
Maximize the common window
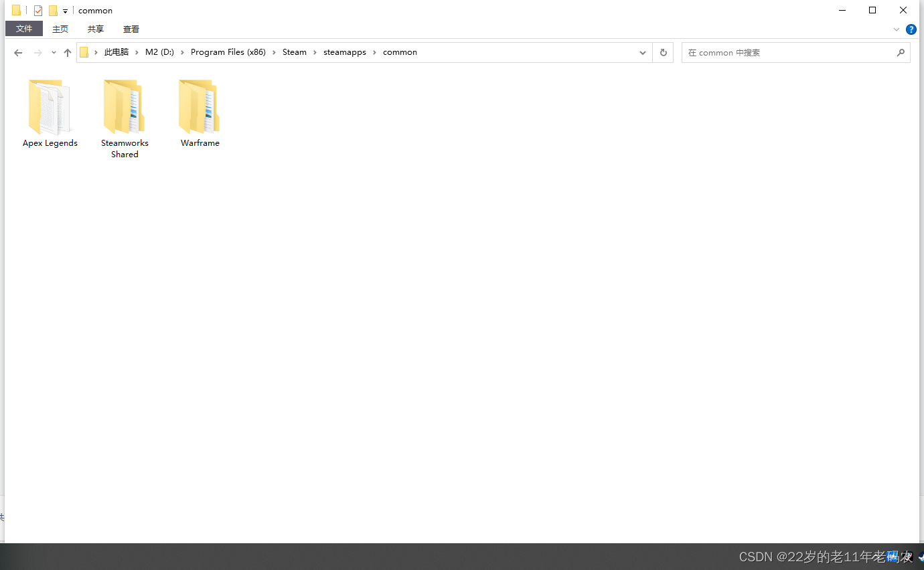872,10
